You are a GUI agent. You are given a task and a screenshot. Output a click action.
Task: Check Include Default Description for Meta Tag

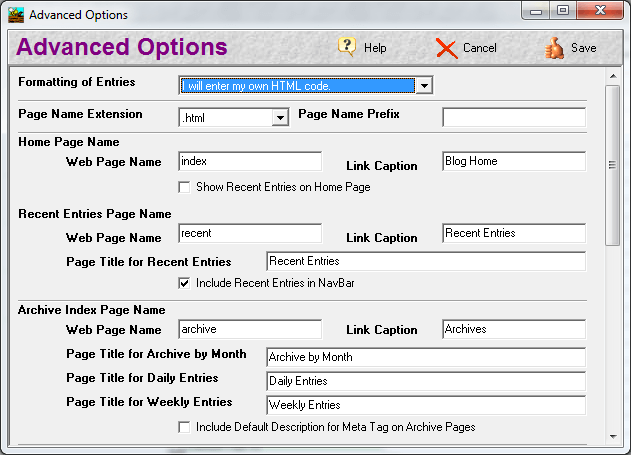pyautogui.click(x=184, y=427)
